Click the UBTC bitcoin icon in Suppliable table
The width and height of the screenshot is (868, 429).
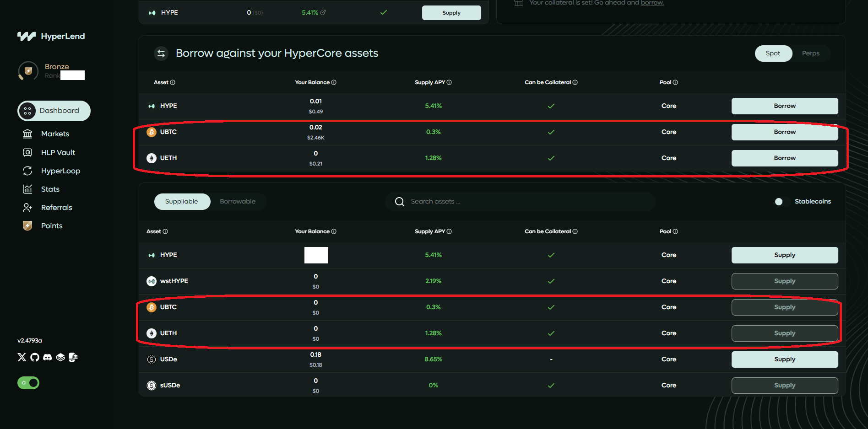[152, 307]
